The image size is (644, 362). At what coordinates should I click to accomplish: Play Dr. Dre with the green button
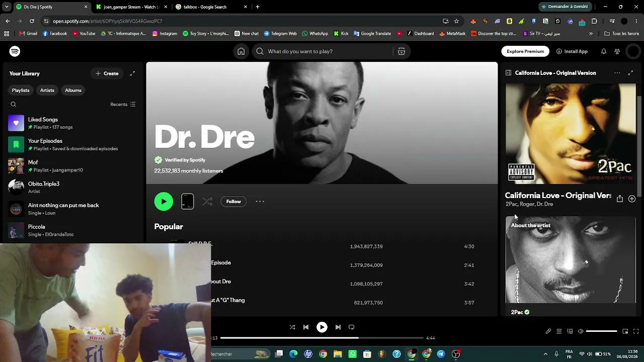(x=164, y=202)
